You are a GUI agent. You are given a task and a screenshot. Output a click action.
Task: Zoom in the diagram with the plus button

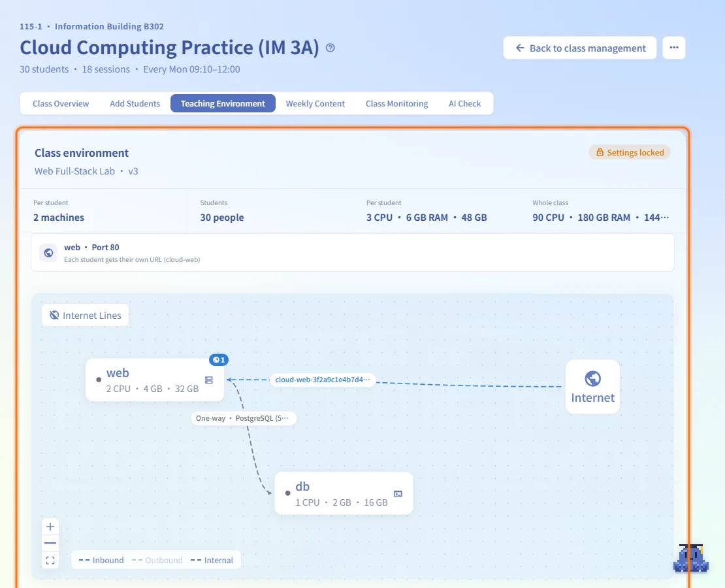pos(50,527)
